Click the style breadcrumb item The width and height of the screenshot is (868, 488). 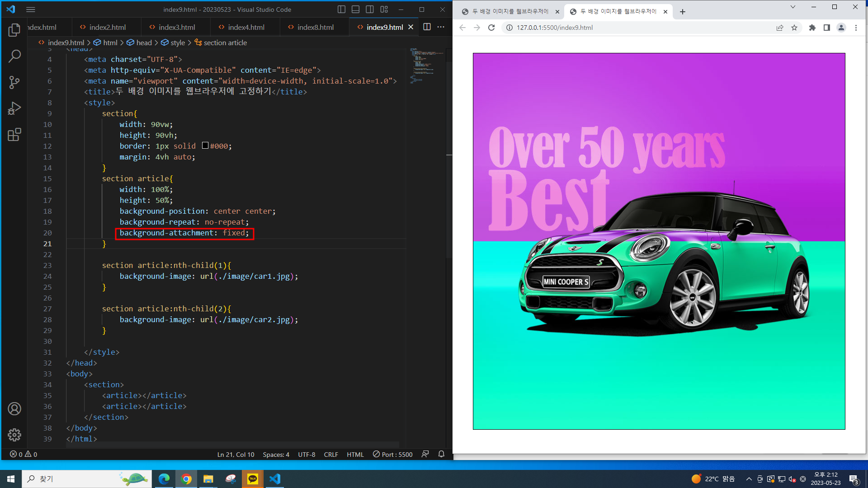tap(173, 42)
